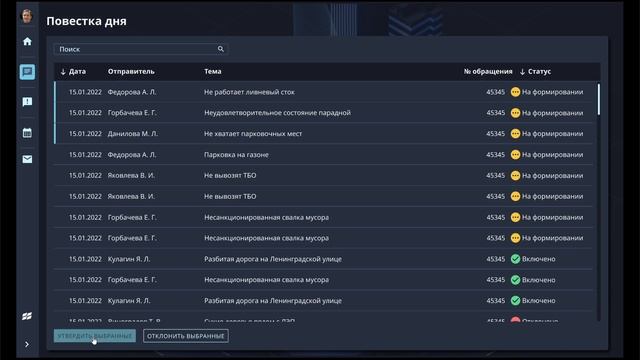Select row Неудовлетворительное состояние парадной
Image resolution: width=640 pixels, height=360 pixels.
[323, 113]
